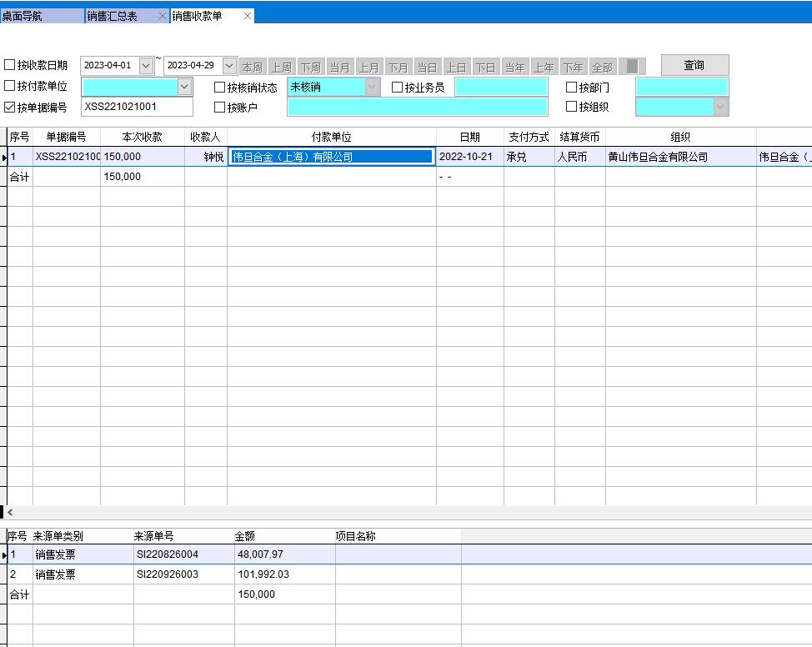Expand the 付款单位 combo box arrow
812x647 pixels.
(x=184, y=86)
